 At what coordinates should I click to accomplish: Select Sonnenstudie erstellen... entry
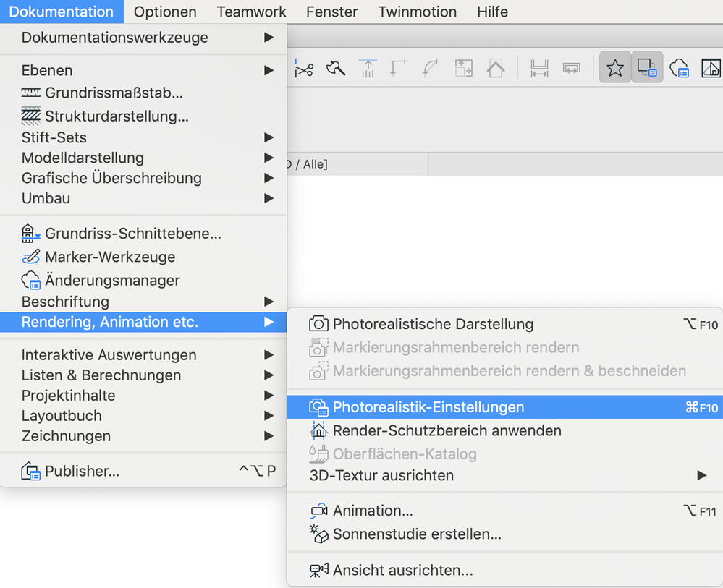(417, 534)
